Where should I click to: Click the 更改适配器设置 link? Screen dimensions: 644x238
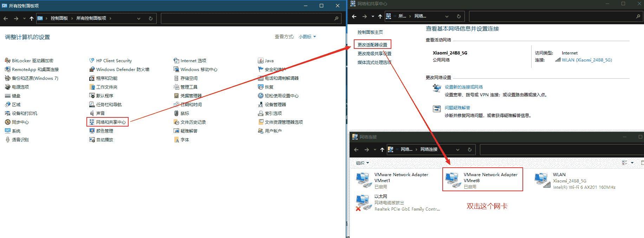pyautogui.click(x=372, y=45)
